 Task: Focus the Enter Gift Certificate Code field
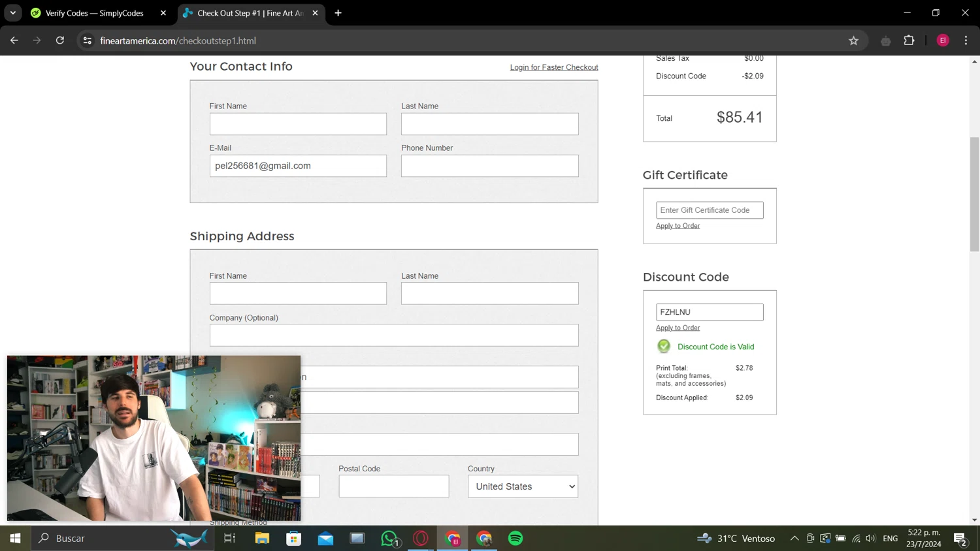[x=709, y=210]
